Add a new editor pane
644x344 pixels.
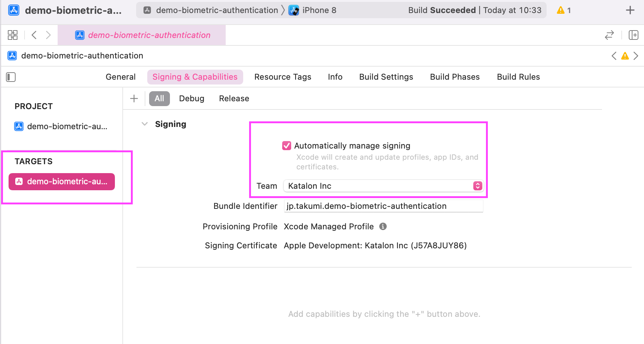(633, 35)
